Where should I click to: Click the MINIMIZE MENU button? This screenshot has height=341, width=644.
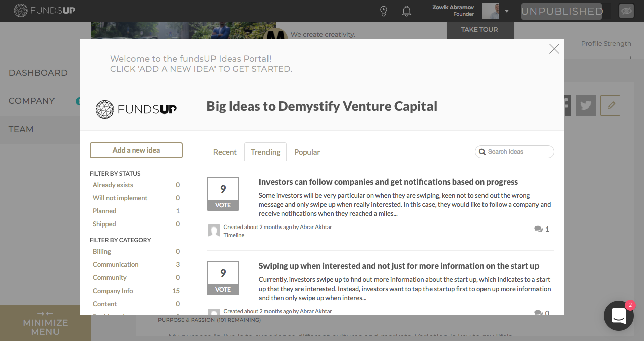pos(45,323)
